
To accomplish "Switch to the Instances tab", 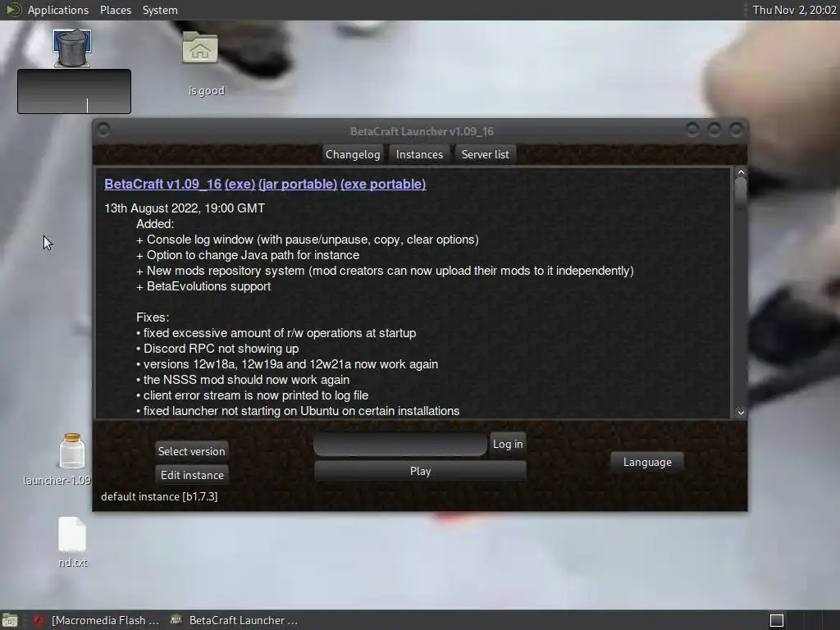I will (419, 154).
